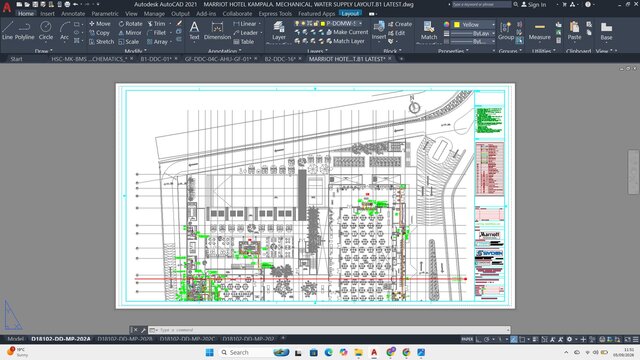
Task: Activate the Circle tool
Action: [x=46, y=31]
